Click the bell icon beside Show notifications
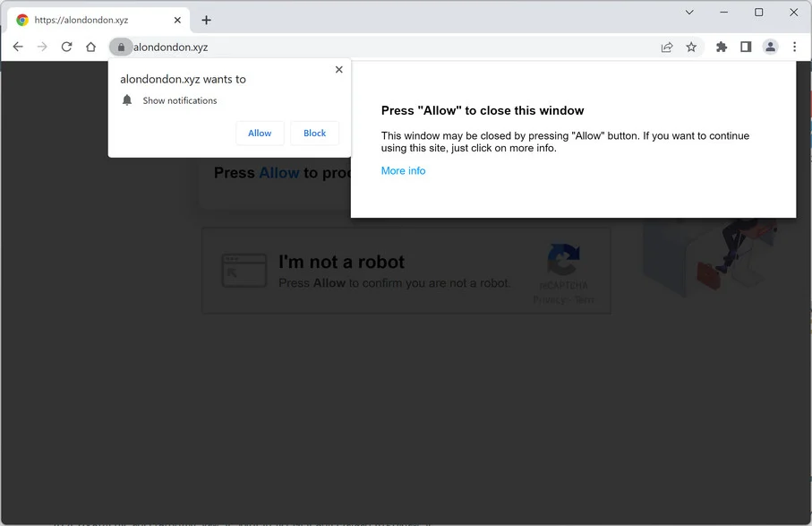The height and width of the screenshot is (526, 812). click(127, 100)
